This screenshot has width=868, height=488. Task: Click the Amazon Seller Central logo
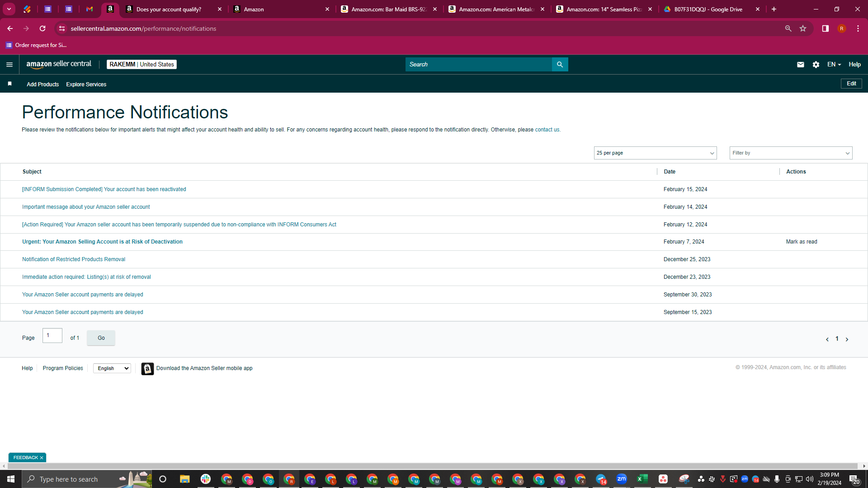(59, 64)
